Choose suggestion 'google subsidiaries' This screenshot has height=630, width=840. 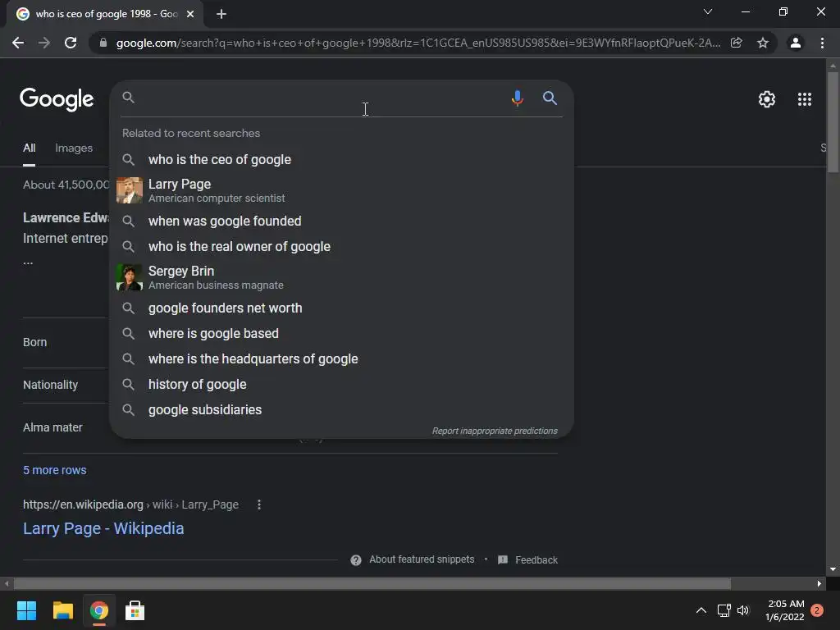click(341, 410)
